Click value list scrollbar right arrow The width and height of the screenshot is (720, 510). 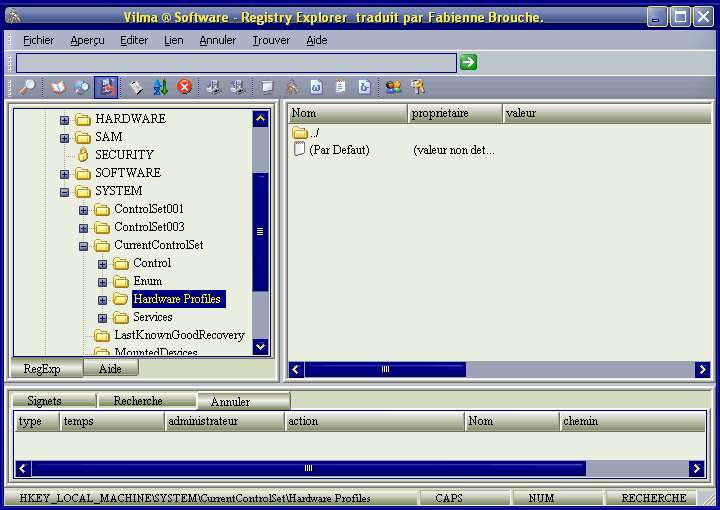pyautogui.click(x=703, y=370)
